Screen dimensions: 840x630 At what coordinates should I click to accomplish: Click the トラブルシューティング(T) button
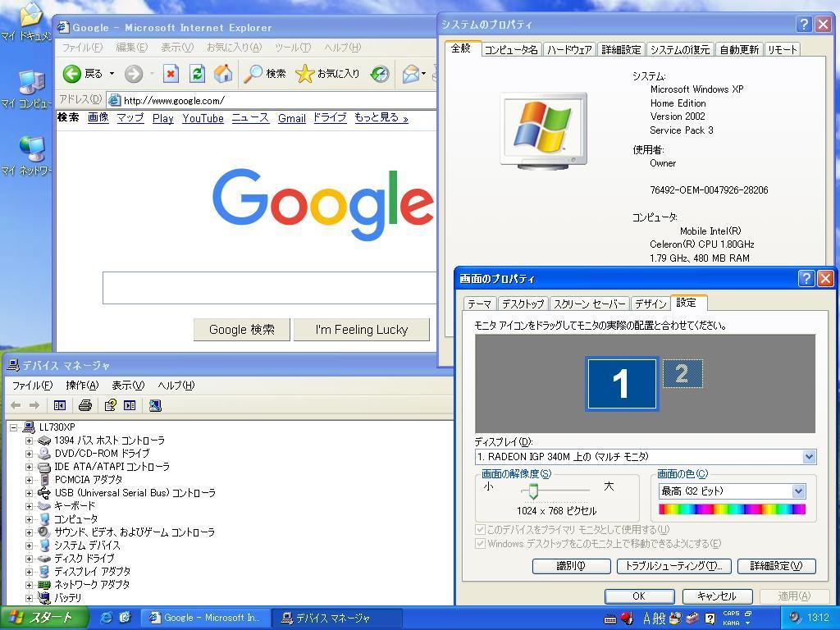674,566
